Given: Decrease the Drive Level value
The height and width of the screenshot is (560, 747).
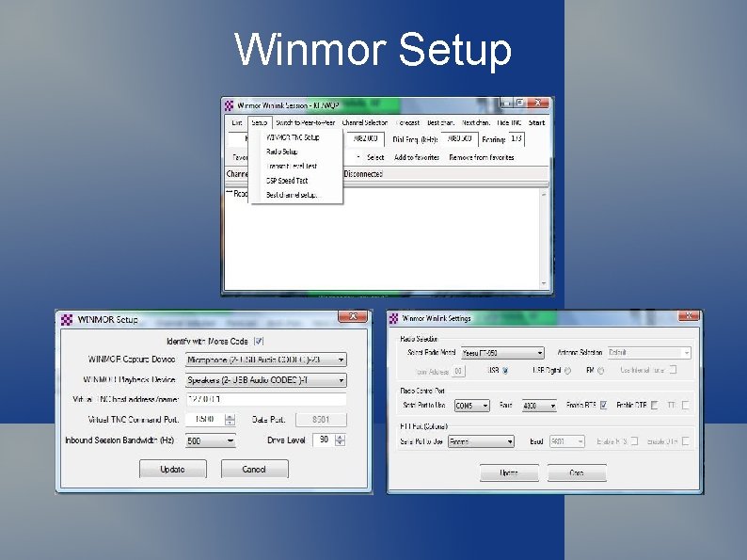Looking at the screenshot, I should coord(341,443).
